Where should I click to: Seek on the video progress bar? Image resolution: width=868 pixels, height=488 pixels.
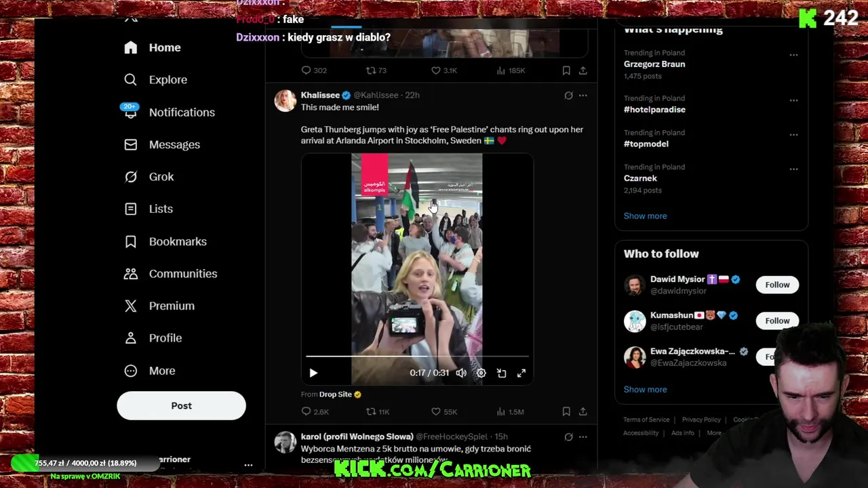[417, 356]
